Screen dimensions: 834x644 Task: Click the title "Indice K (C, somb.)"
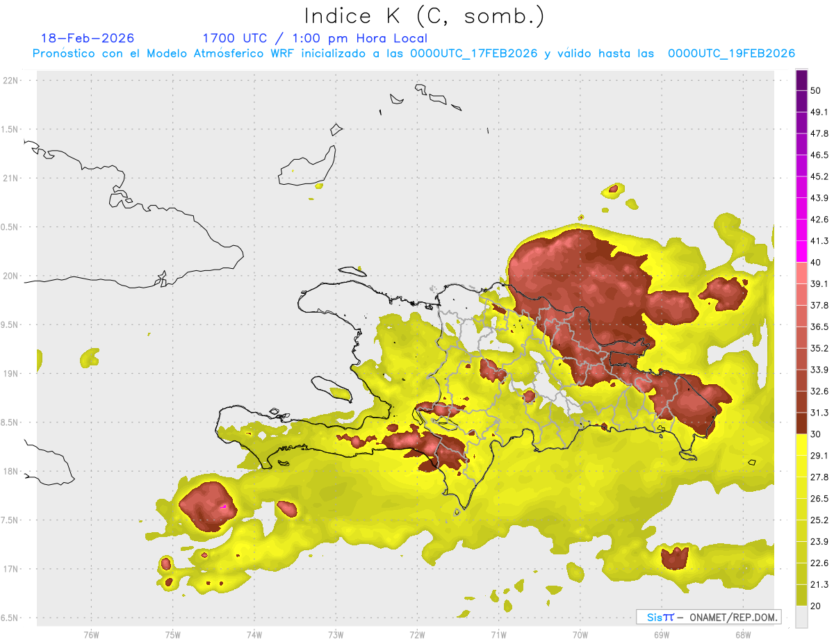425,16
